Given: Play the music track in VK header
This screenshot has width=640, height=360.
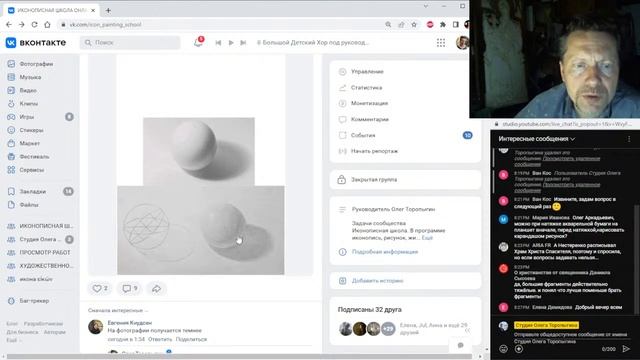Looking at the screenshot, I should point(231,42).
